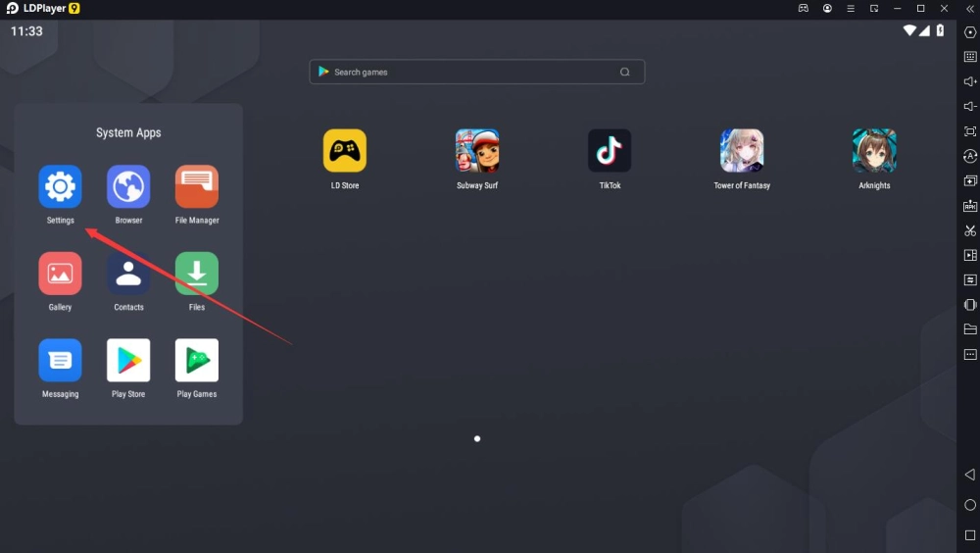Collapse the sidebar with double-arrow icon
This screenshot has height=553, width=980.
970,9
